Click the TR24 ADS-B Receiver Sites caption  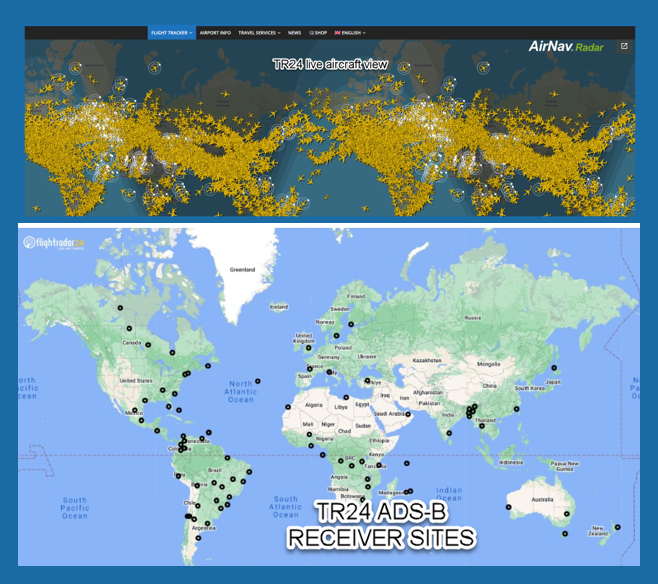[382, 526]
